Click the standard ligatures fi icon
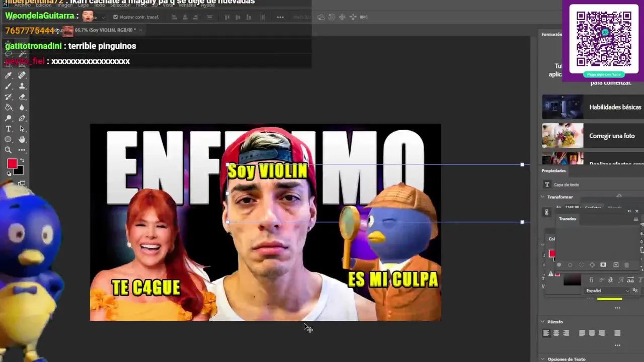The image size is (644, 362). coord(591,280)
